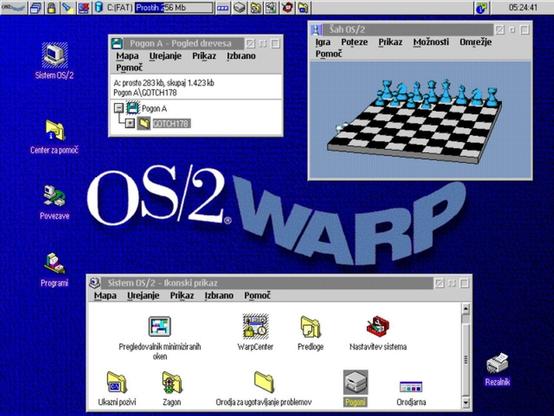Screen dimensions: 554x416
Task: Open the Mapa menu in Pogon A window
Action: pos(127,56)
